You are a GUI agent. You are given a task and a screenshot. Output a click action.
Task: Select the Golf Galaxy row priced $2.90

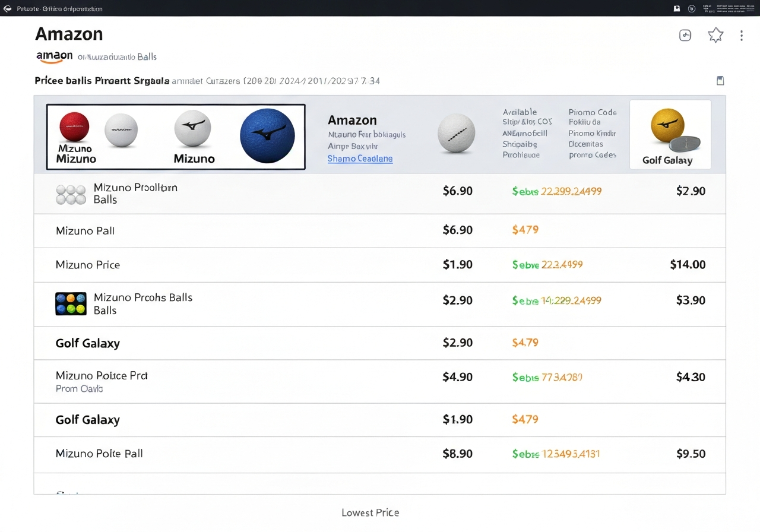(379, 343)
